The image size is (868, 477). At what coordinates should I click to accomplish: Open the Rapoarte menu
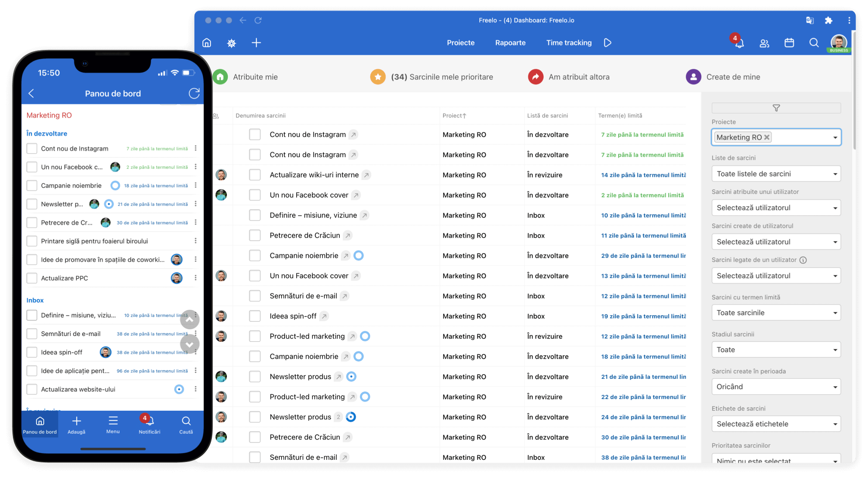click(510, 43)
